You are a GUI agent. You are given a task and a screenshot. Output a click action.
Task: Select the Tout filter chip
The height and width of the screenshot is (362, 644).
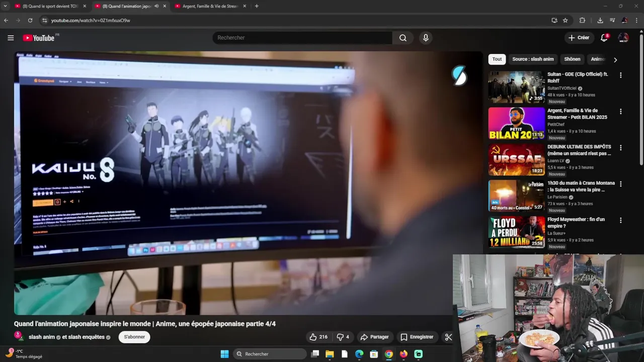(497, 59)
